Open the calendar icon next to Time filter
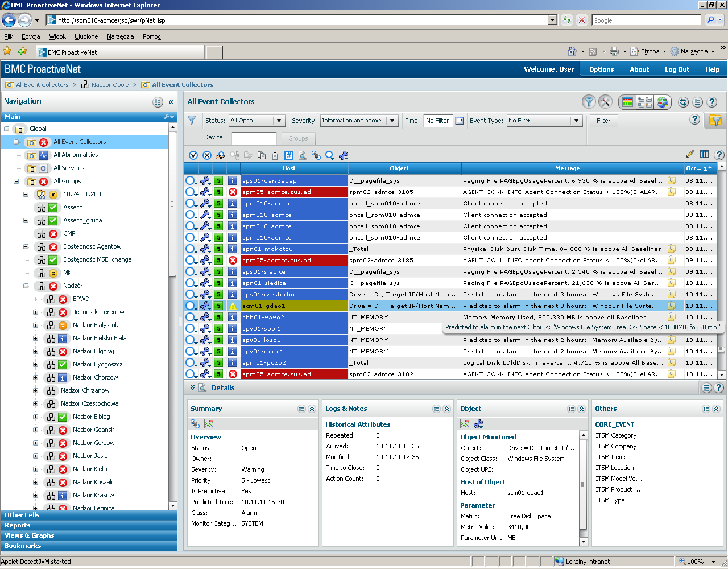 tap(460, 121)
